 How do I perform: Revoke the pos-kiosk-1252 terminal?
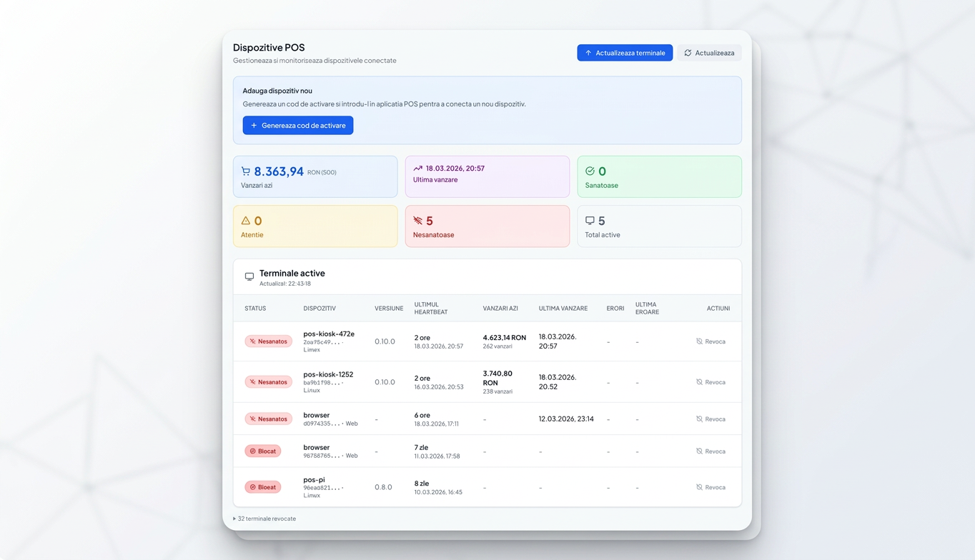(711, 382)
